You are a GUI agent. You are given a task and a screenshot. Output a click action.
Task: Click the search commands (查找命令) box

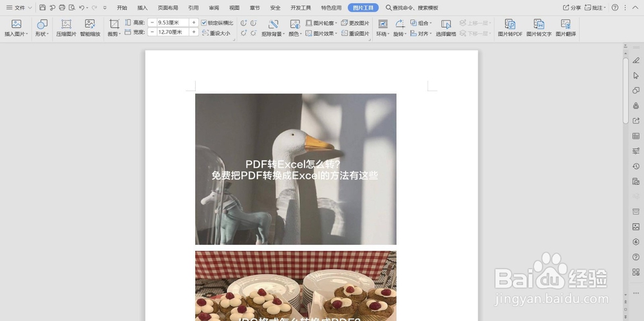[x=412, y=7]
